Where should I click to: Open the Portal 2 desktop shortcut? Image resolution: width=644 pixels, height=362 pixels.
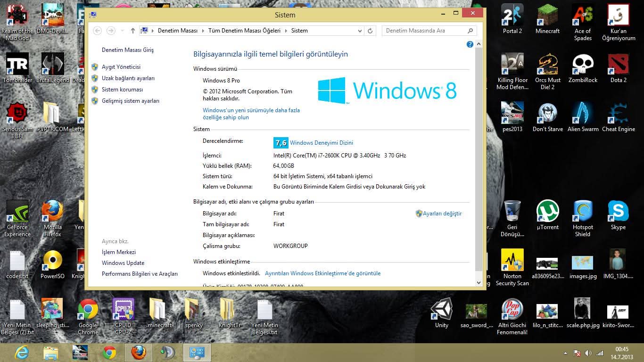[x=512, y=19]
